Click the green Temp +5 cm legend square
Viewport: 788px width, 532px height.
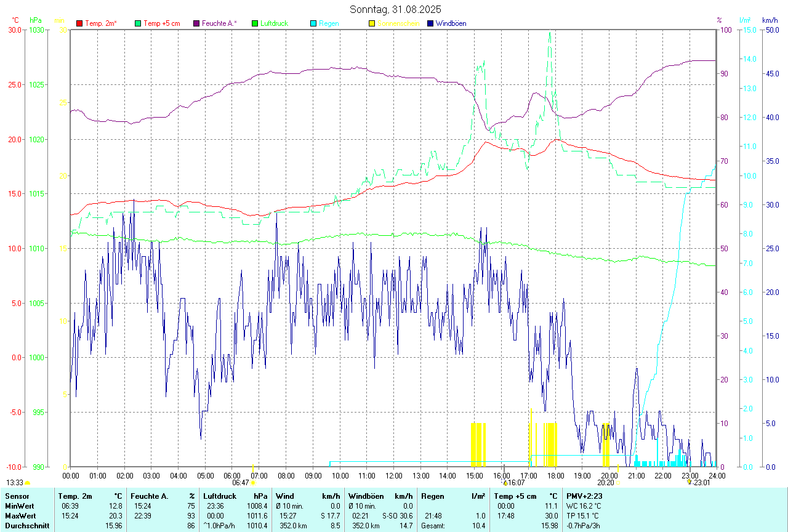click(138, 23)
